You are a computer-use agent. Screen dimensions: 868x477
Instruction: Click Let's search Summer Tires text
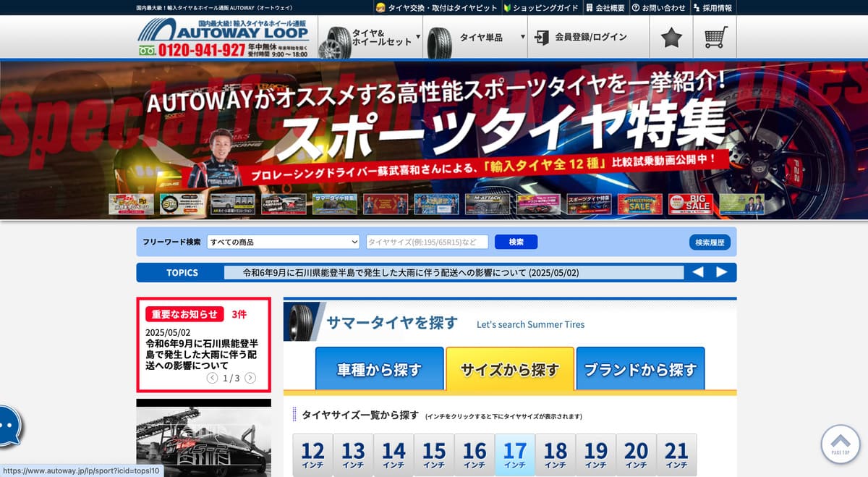click(x=530, y=324)
